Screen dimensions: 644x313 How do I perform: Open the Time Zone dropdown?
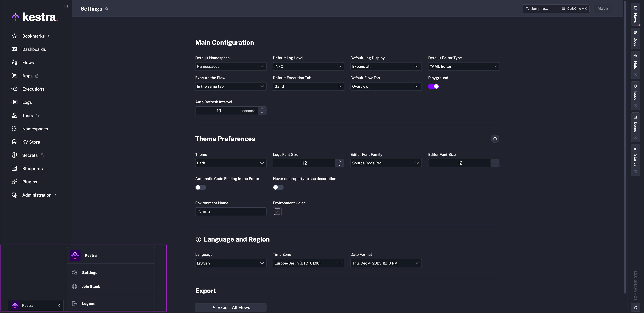point(308,263)
